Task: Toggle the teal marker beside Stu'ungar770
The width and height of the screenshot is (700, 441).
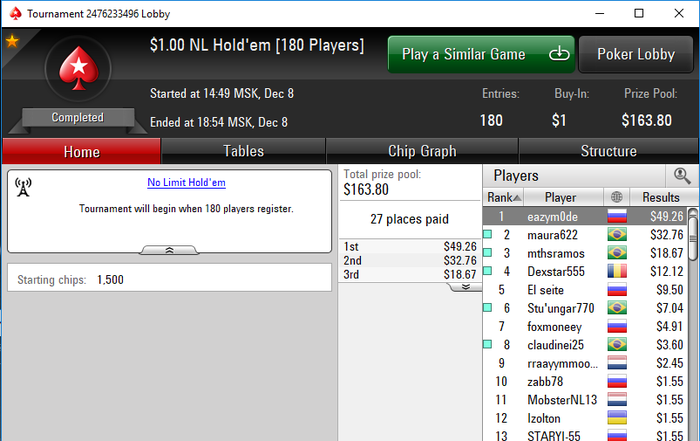Action: (488, 307)
